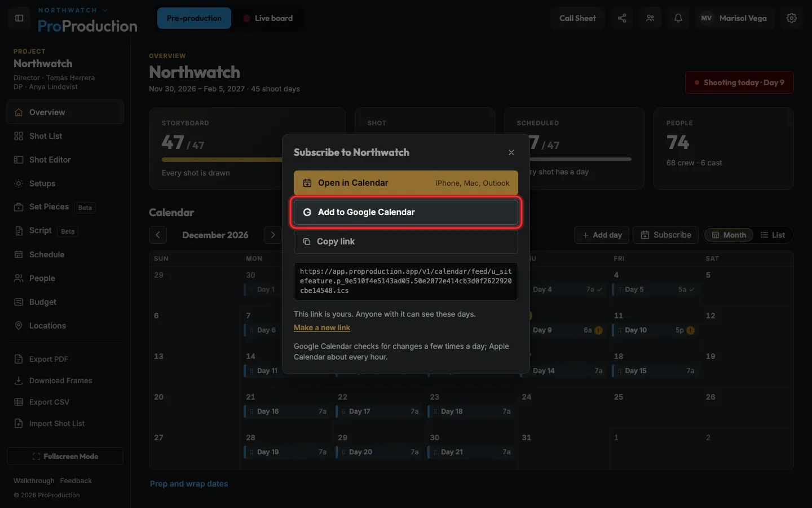
Task: Open Day 17 event on December 22
Action: pyautogui.click(x=379, y=411)
